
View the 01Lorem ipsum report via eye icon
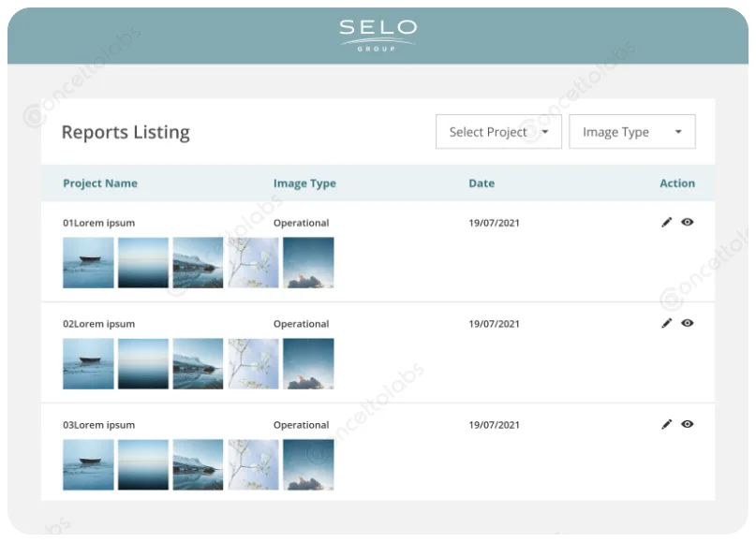pos(688,223)
